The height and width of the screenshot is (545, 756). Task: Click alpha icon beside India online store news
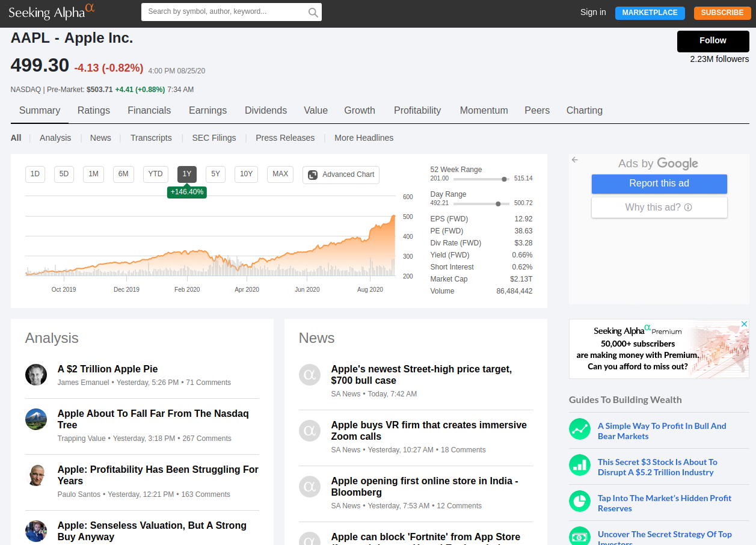point(310,486)
